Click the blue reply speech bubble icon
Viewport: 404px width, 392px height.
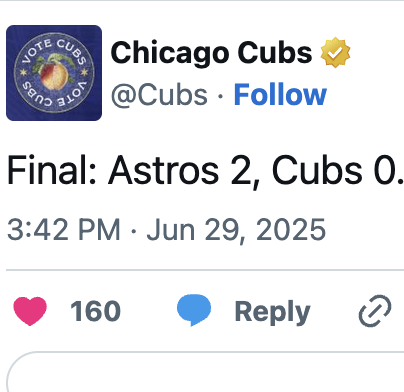194,310
